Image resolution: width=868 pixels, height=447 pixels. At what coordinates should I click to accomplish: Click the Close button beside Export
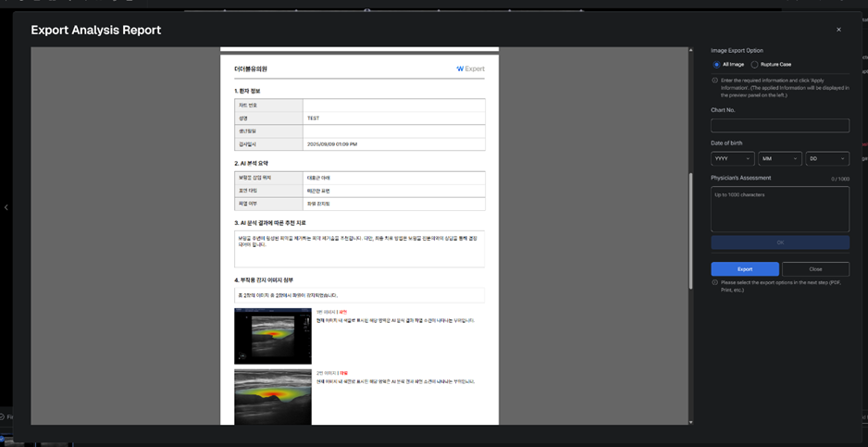click(x=815, y=269)
